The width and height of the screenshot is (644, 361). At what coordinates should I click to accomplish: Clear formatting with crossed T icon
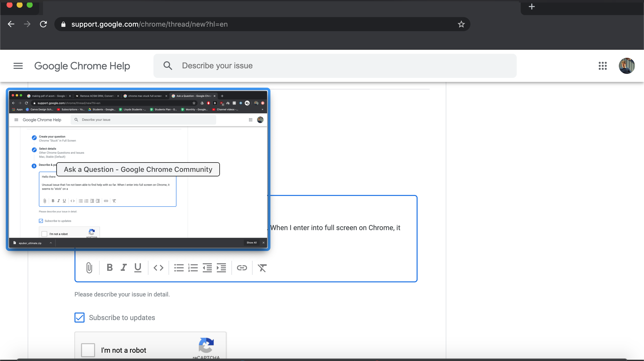pos(262,268)
